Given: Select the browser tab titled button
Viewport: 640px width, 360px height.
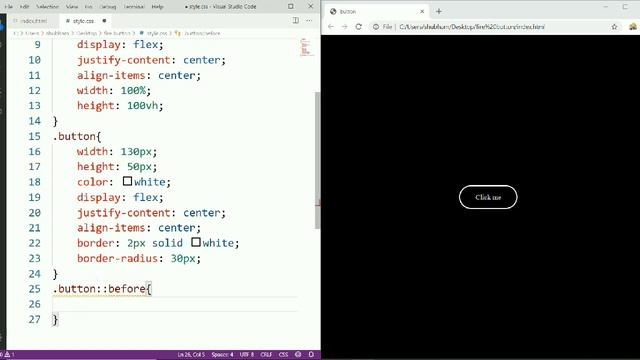Looking at the screenshot, I should coord(377,11).
